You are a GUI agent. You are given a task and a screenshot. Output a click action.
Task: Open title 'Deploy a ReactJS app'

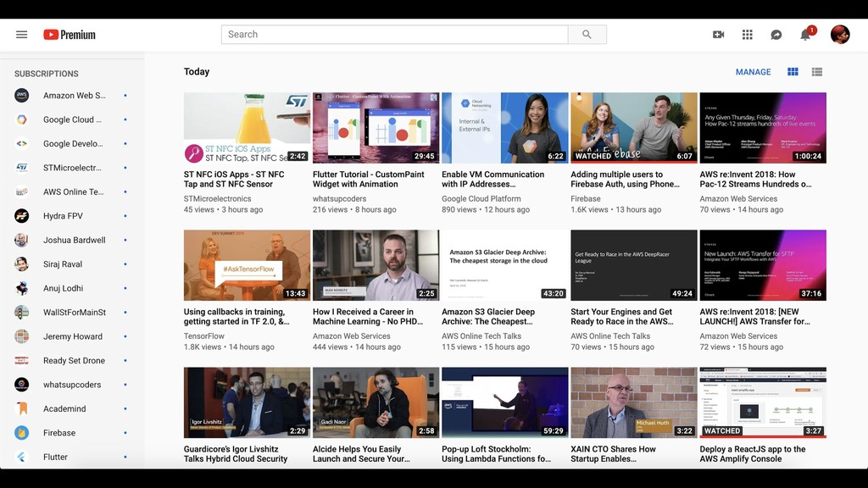tap(753, 454)
